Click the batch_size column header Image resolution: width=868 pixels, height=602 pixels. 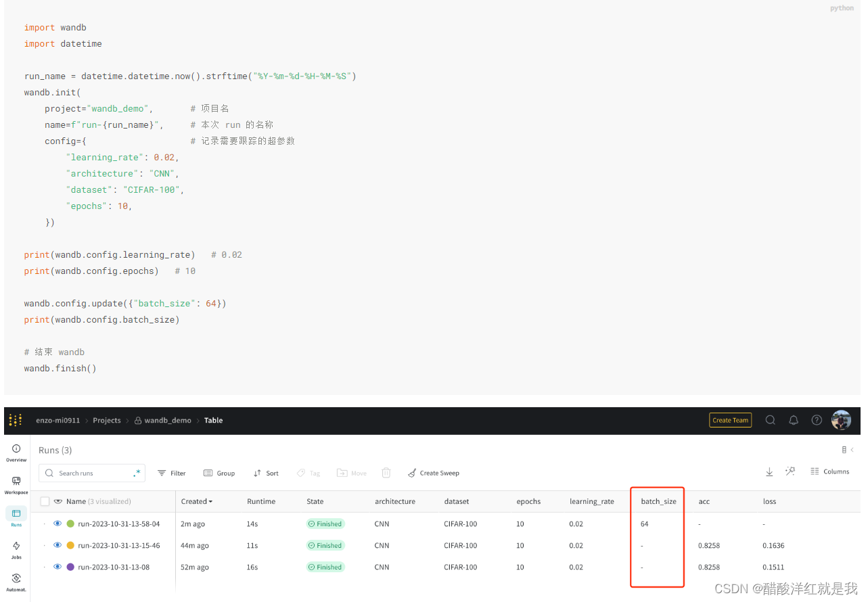[659, 501]
